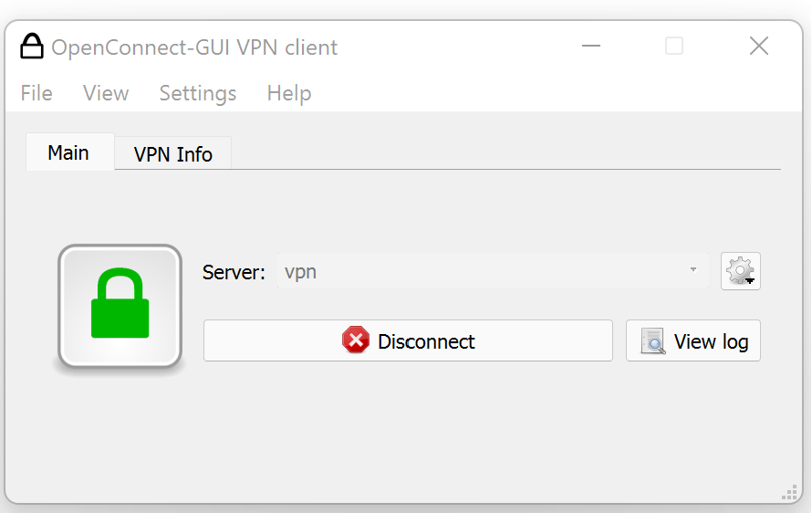
Task: Open the Settings menu
Action: pyautogui.click(x=198, y=93)
